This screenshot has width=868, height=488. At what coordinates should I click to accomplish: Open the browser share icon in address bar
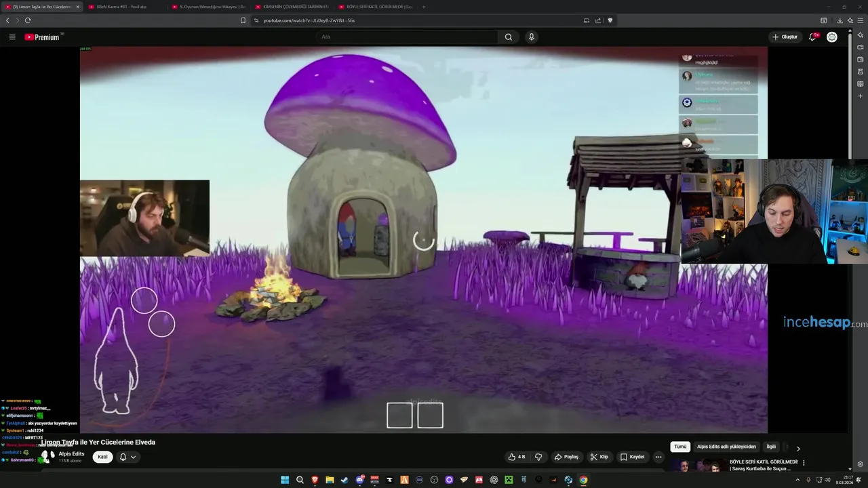click(x=598, y=20)
